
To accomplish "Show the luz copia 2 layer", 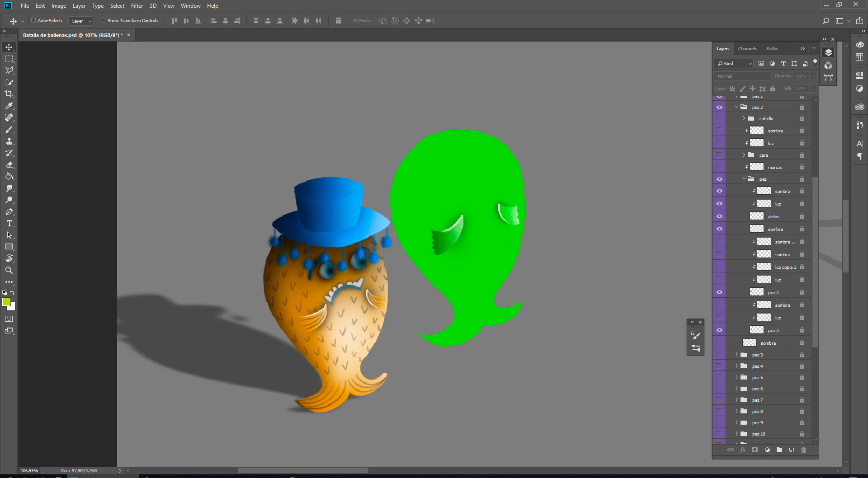I will (719, 267).
